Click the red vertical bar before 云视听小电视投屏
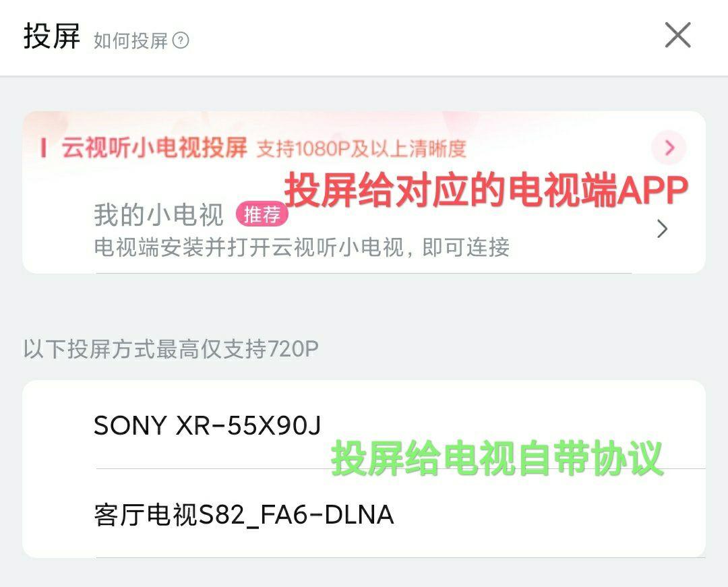 pos(43,148)
